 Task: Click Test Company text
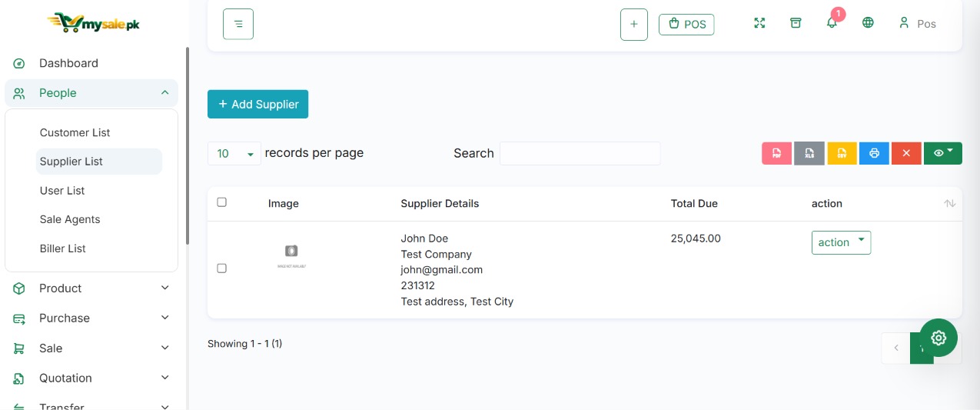coord(437,255)
